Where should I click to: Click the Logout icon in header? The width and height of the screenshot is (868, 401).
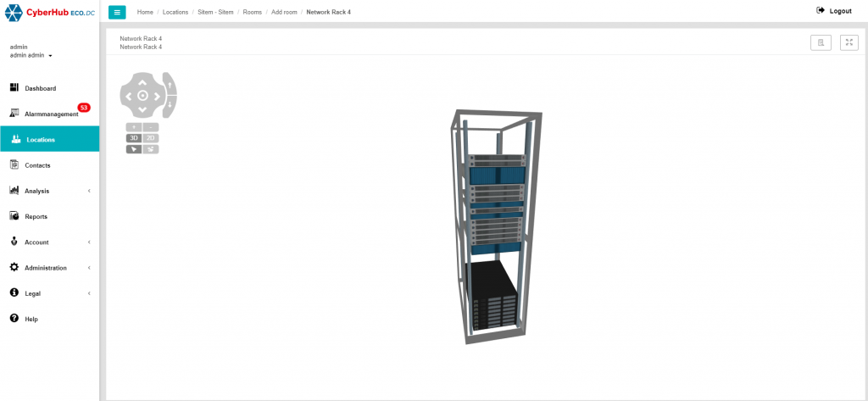pos(821,10)
